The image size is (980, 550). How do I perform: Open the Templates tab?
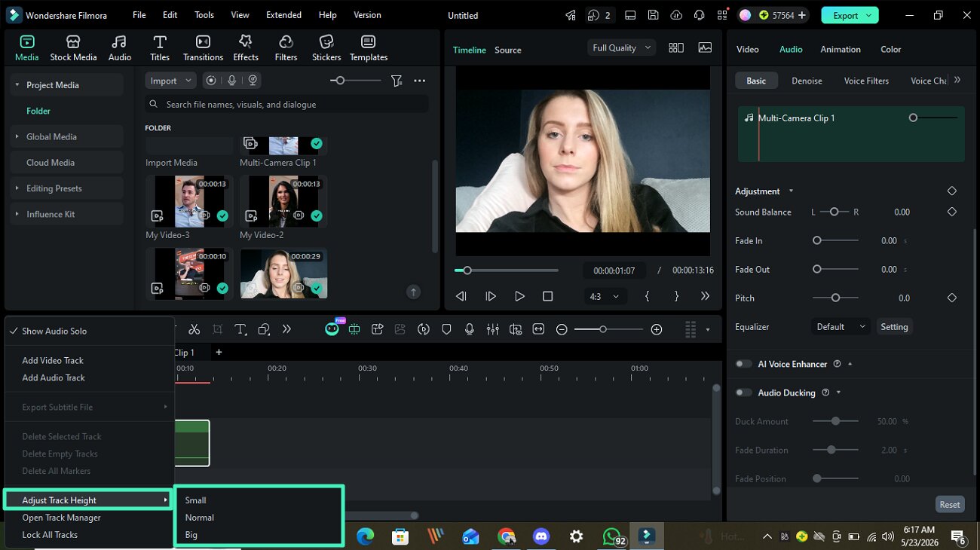tap(368, 48)
